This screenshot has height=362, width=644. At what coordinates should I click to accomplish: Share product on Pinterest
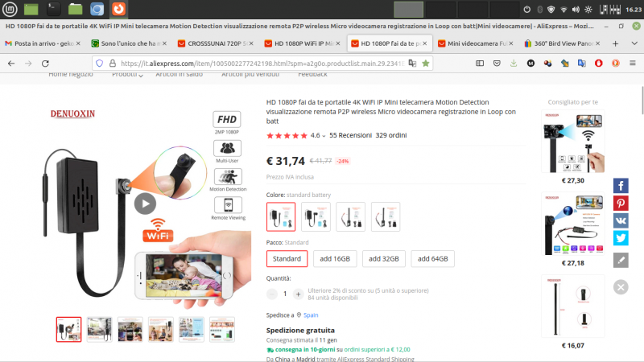621,204
